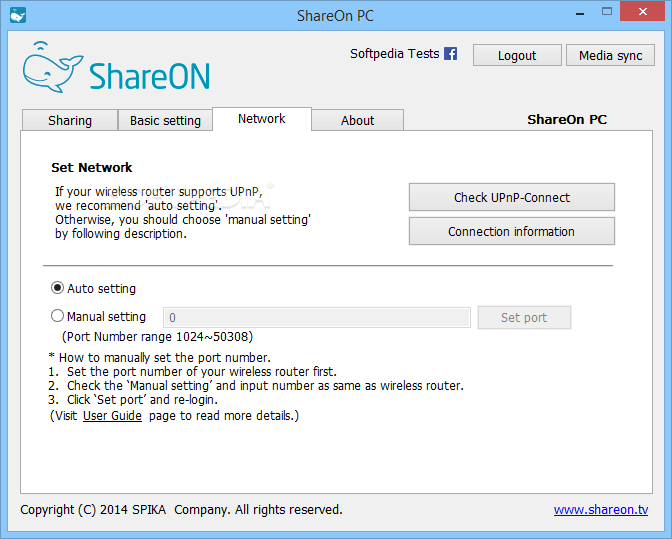Visit the www.shareon.tv link

click(601, 509)
